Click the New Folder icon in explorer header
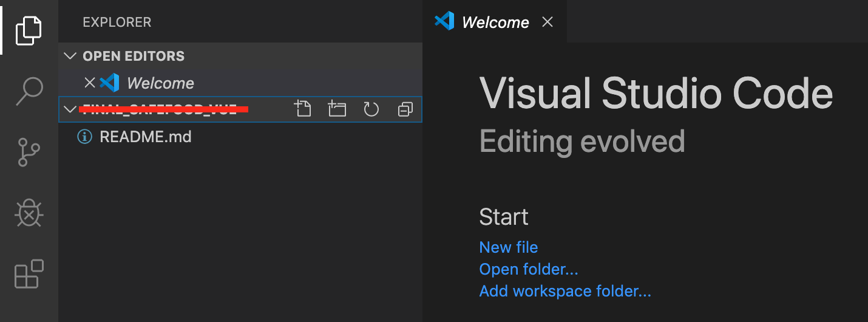Screen dimensions: 868x322 (x=336, y=109)
